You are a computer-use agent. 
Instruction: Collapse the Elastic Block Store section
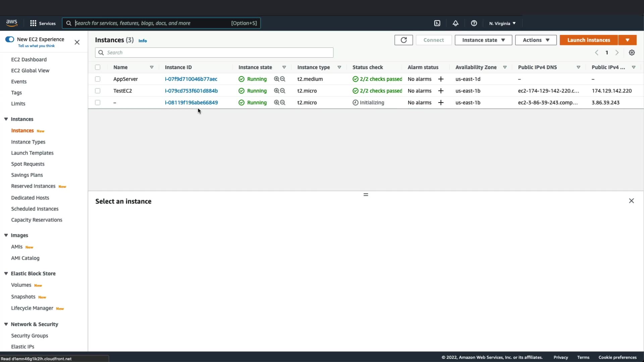tap(6, 274)
